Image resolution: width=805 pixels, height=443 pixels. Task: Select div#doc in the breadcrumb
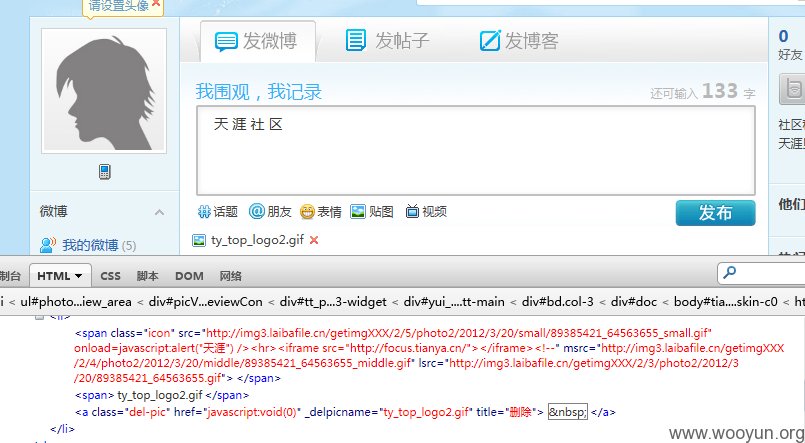634,302
